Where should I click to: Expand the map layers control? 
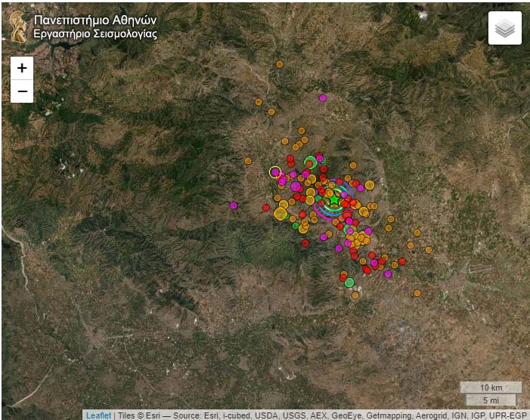pyautogui.click(x=504, y=29)
